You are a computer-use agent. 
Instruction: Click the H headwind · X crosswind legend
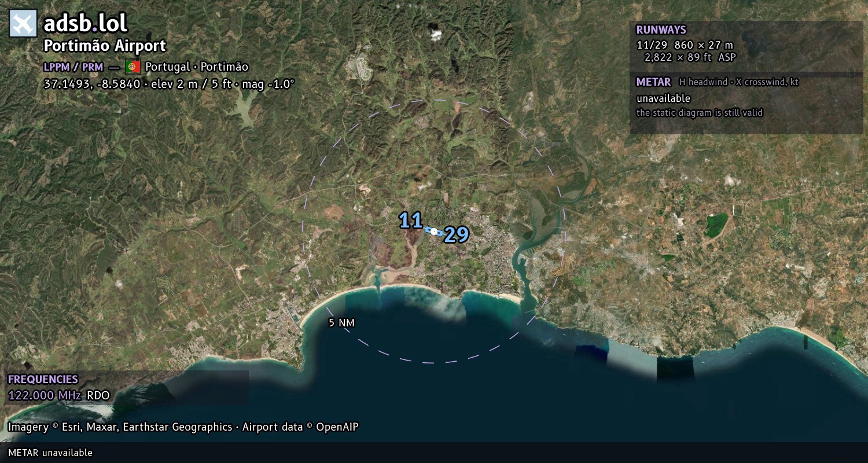[739, 82]
